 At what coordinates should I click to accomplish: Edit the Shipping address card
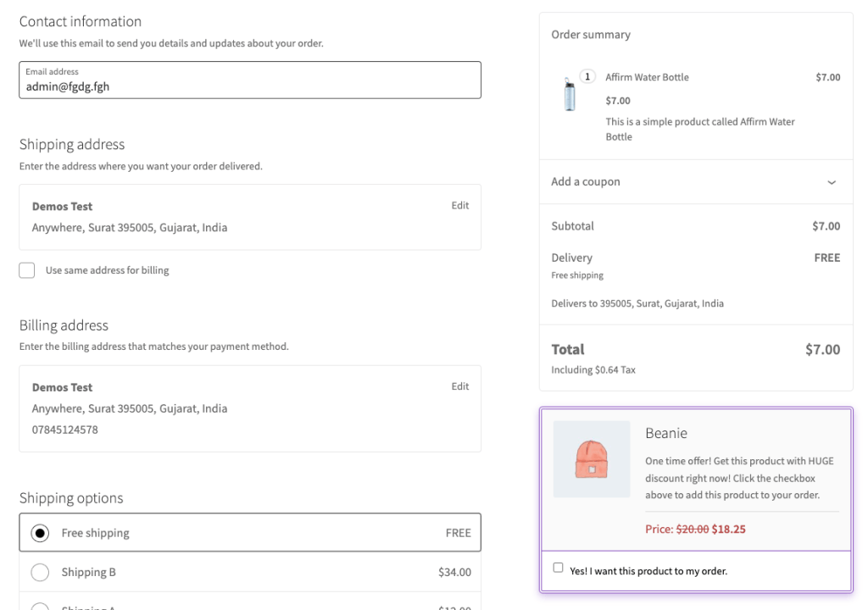click(x=460, y=205)
